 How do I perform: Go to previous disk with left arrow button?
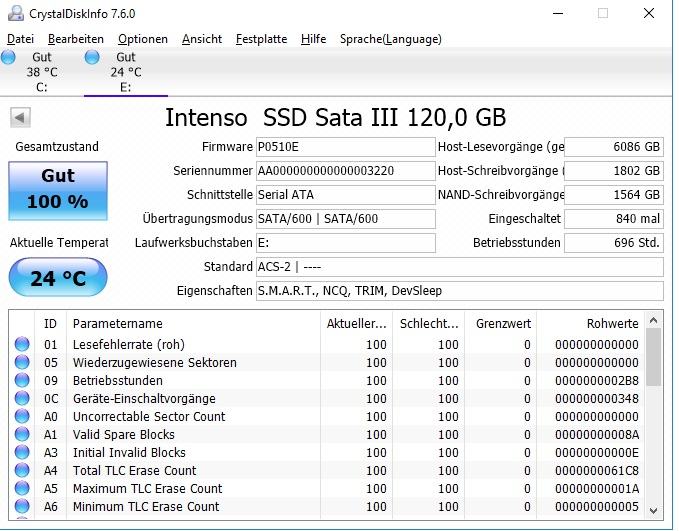(x=20, y=117)
